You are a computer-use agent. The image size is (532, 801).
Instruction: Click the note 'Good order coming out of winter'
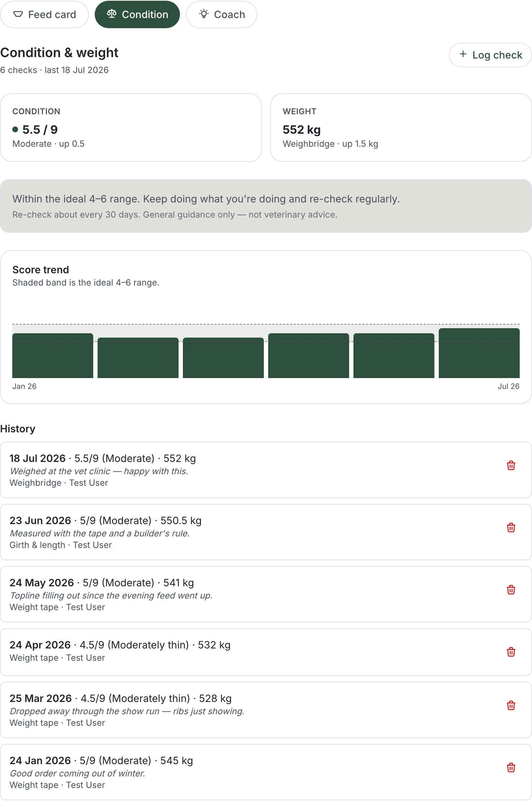(x=77, y=774)
